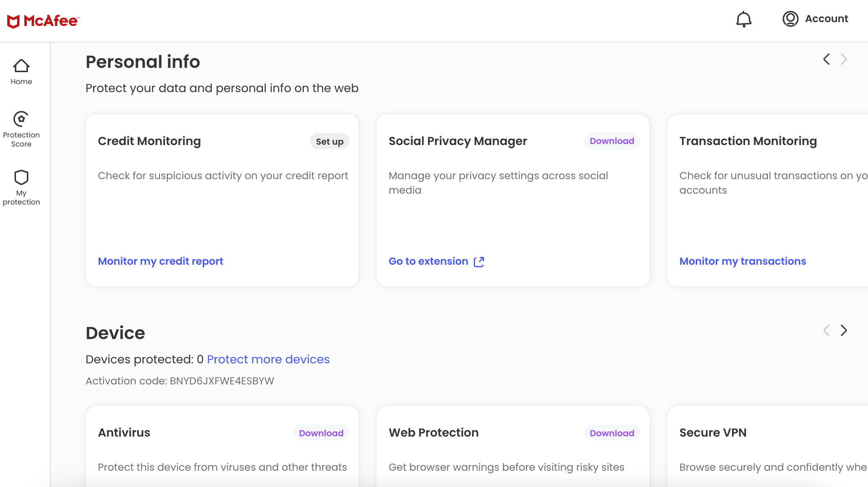Open Protect more devices link
The height and width of the screenshot is (487, 868).
pos(268,359)
